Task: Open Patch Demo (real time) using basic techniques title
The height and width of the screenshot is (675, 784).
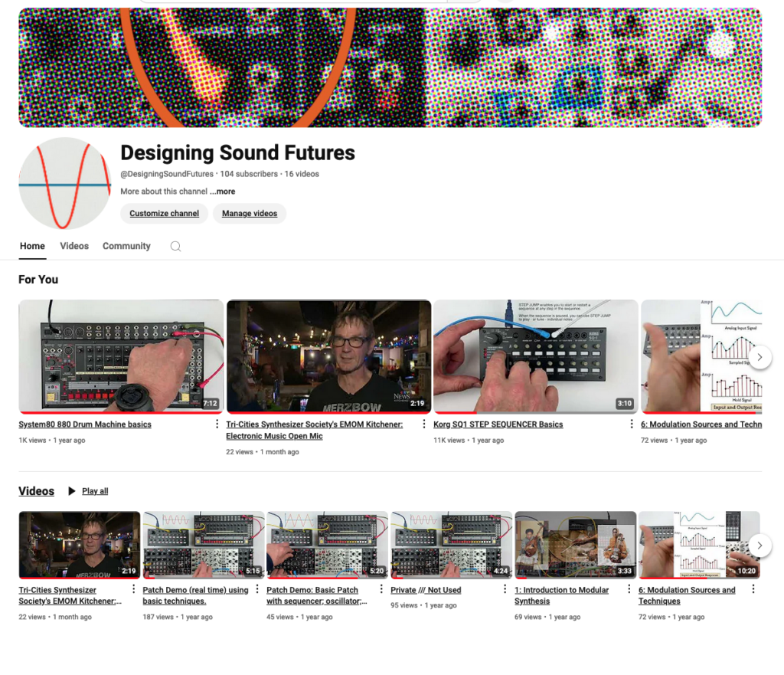Action: coord(195,595)
